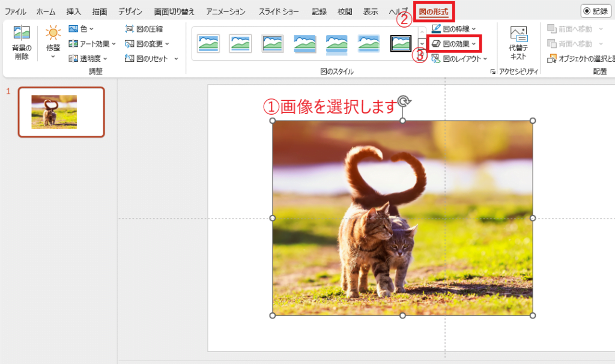Screen dimensions: 615x364
Task: Select the black-framed picture style thumbnail
Action: coord(401,43)
